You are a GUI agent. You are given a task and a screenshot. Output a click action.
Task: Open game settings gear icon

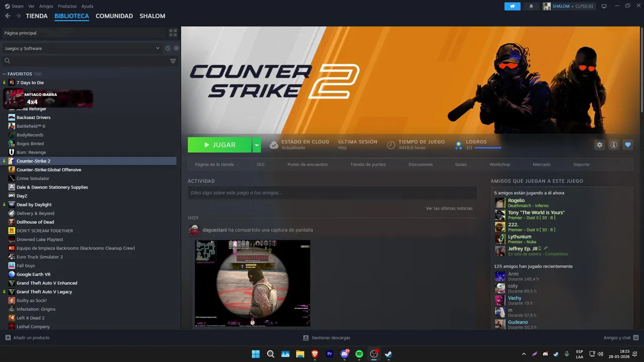click(599, 145)
